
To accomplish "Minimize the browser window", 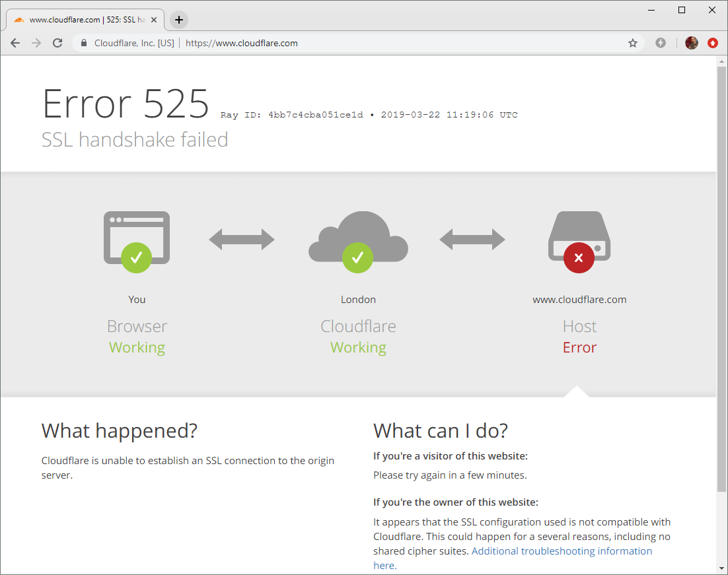I will 651,10.
